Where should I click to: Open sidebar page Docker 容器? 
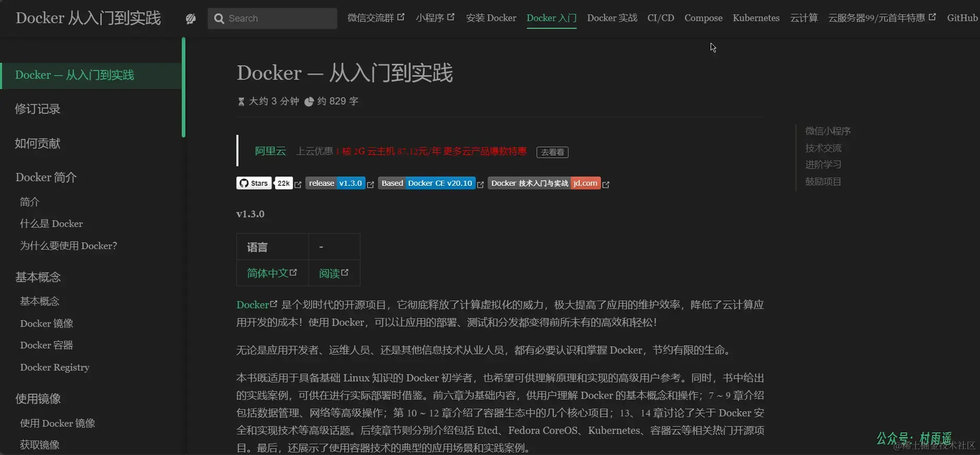click(46, 345)
